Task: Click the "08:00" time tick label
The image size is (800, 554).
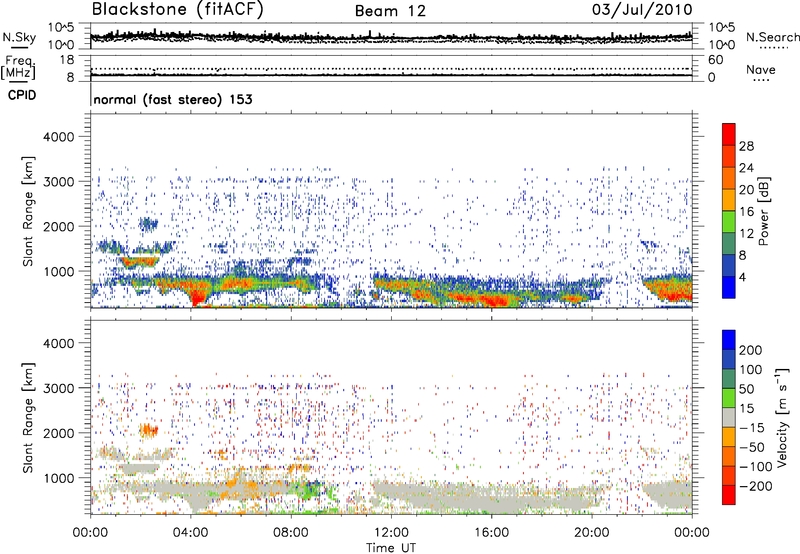Action: 291,533
